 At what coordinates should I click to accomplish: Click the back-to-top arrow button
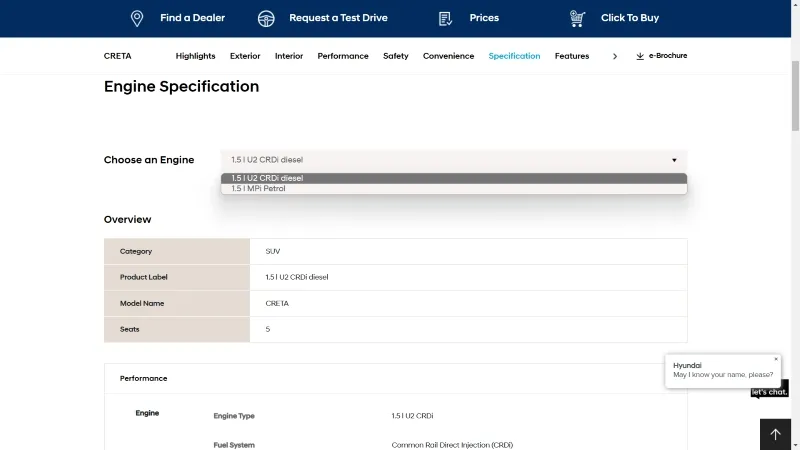click(x=775, y=434)
